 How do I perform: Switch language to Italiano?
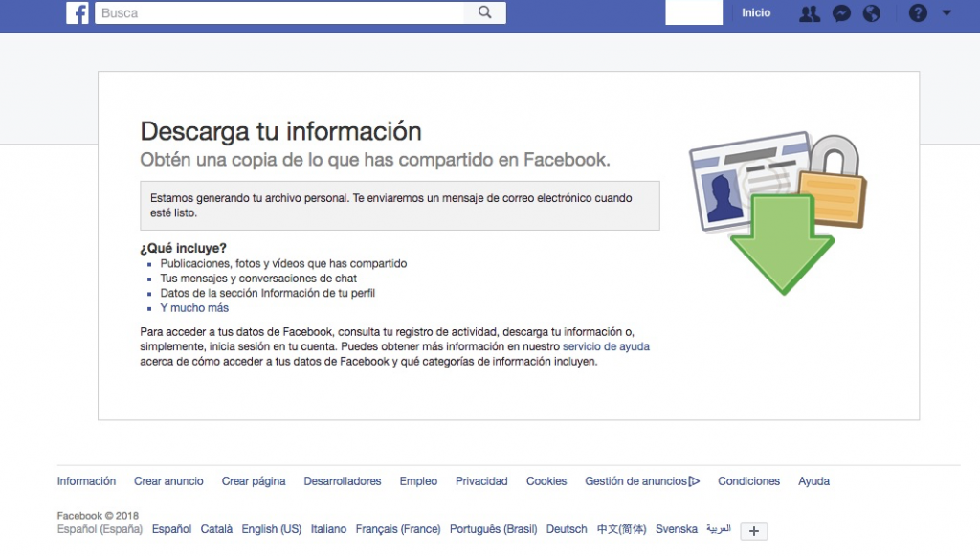[x=328, y=529]
